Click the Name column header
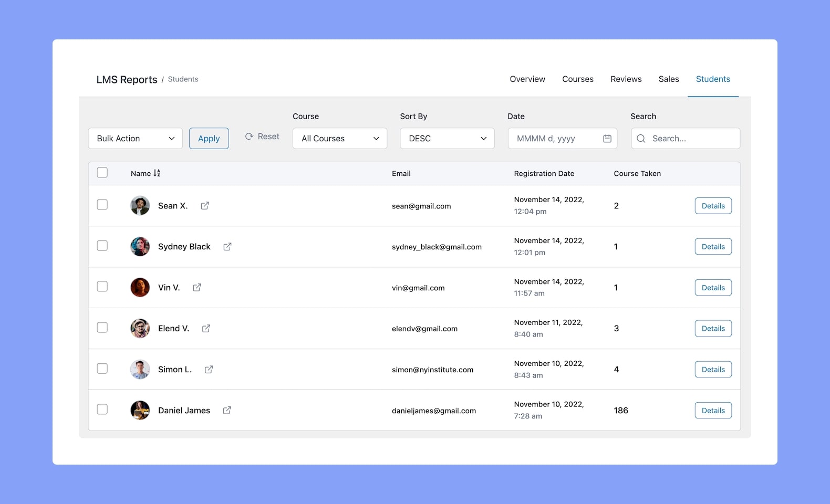This screenshot has width=830, height=504. pos(141,173)
